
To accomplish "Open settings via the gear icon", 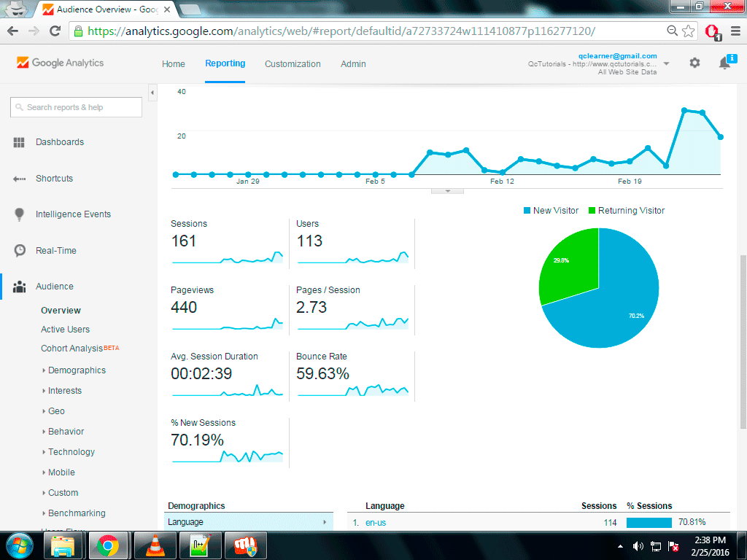I will pos(694,63).
